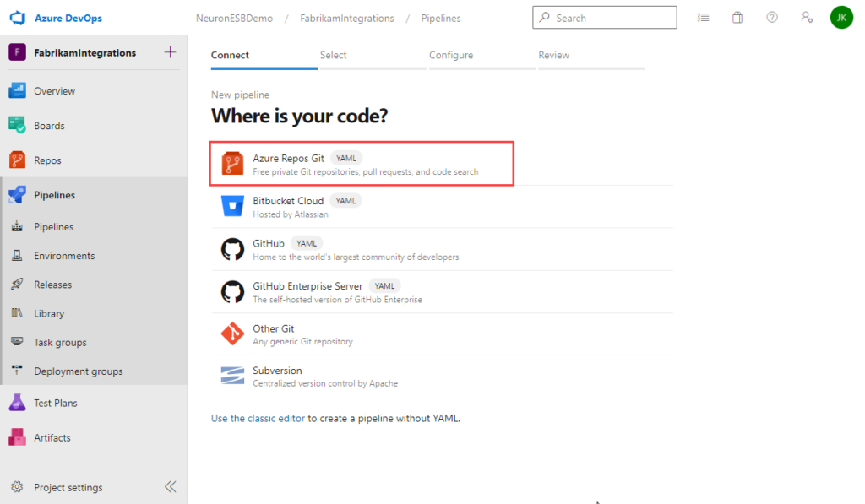Open the Marketplace shopping bag icon
The image size is (865, 504).
point(737,17)
